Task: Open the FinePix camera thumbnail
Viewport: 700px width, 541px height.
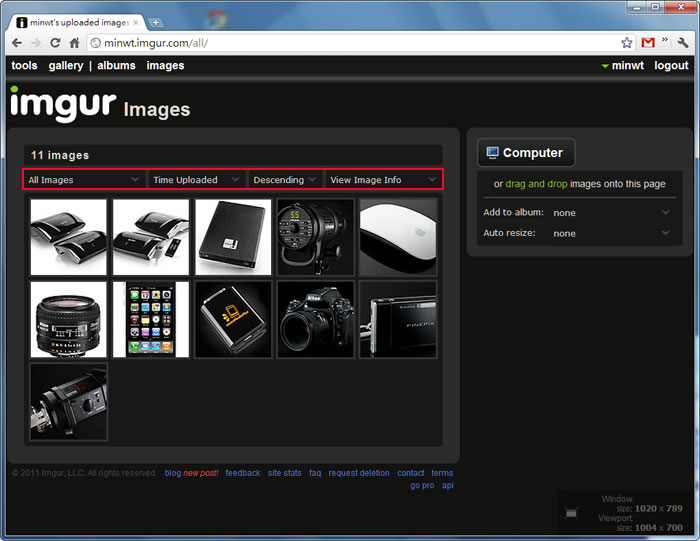Action: (x=398, y=319)
